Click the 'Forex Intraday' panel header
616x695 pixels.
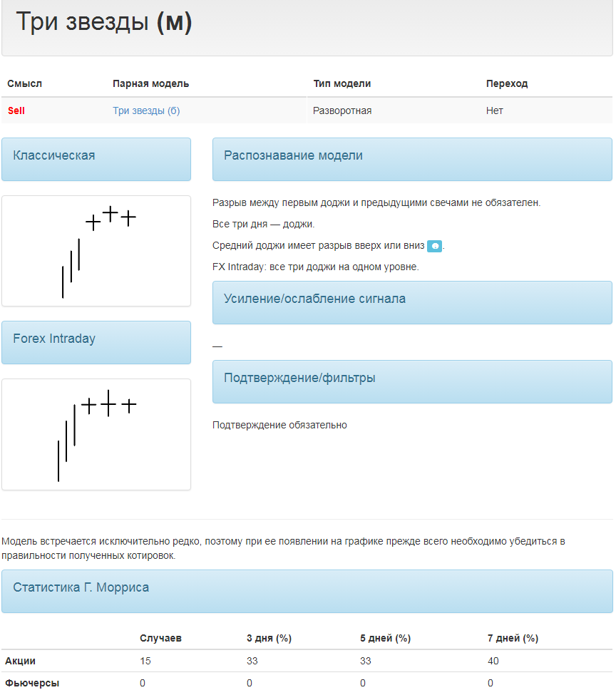tap(96, 342)
